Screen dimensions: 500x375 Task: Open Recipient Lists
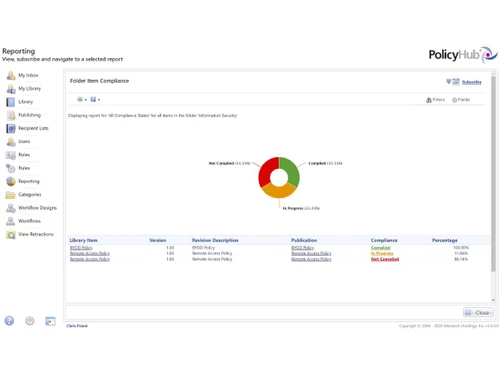[x=28, y=128]
